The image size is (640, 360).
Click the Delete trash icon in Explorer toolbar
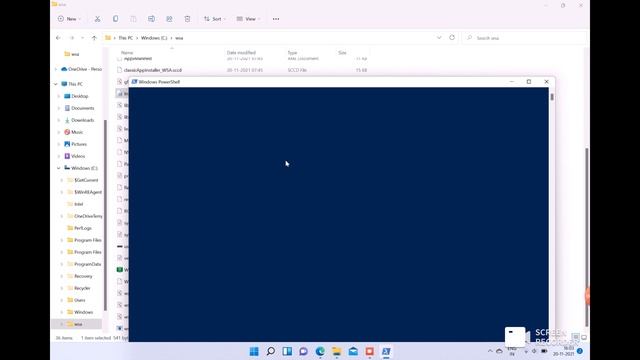[187, 19]
